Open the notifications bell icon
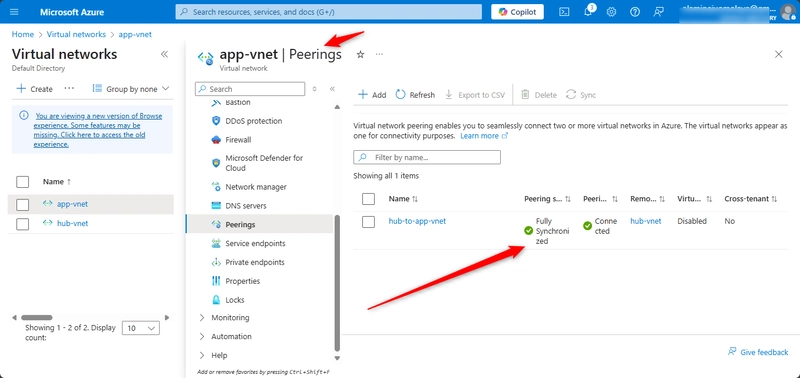 tap(588, 11)
